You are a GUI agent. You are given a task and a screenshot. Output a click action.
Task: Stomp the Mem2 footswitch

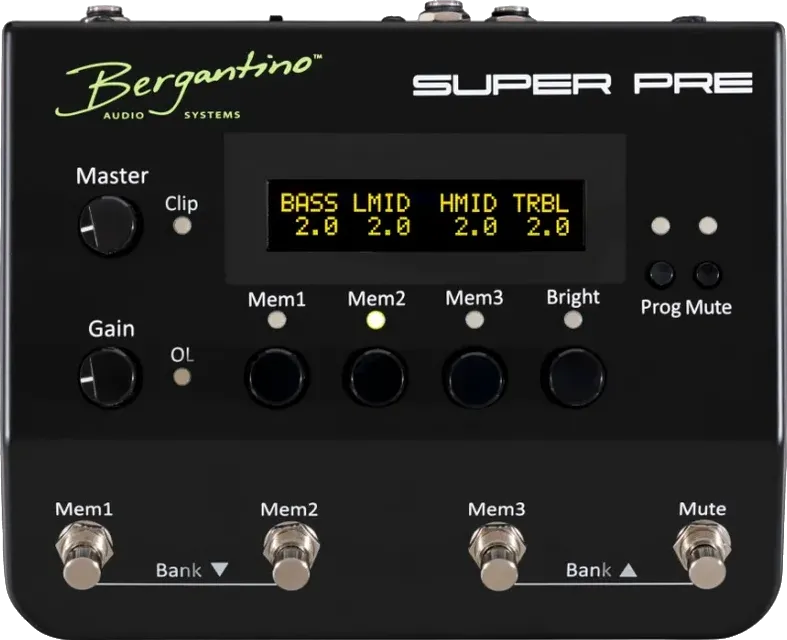pos(292,556)
